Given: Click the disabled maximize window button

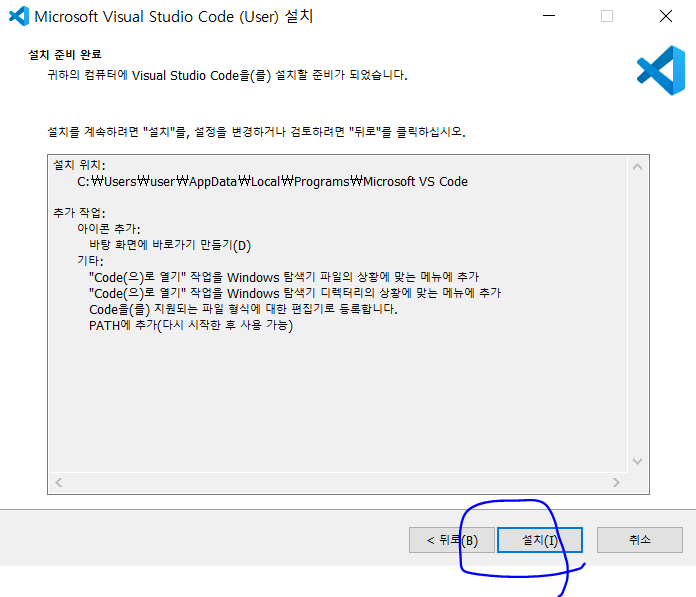Looking at the screenshot, I should coord(607,16).
